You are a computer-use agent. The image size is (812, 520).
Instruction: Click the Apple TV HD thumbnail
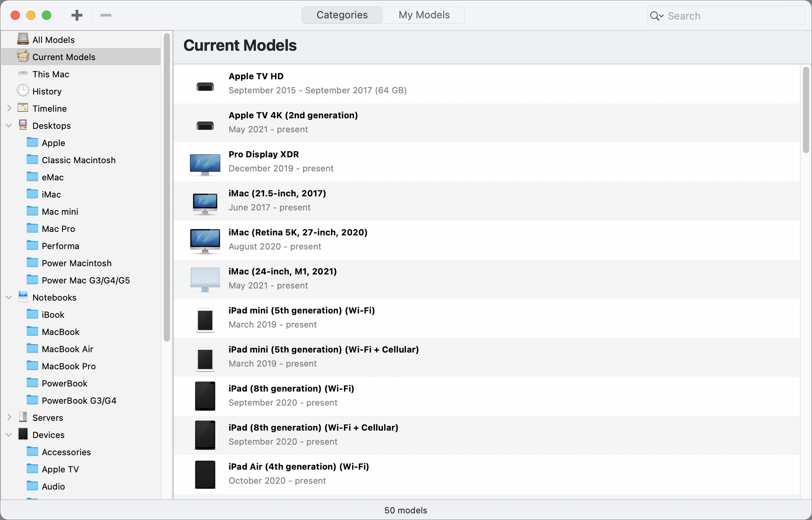coord(205,86)
